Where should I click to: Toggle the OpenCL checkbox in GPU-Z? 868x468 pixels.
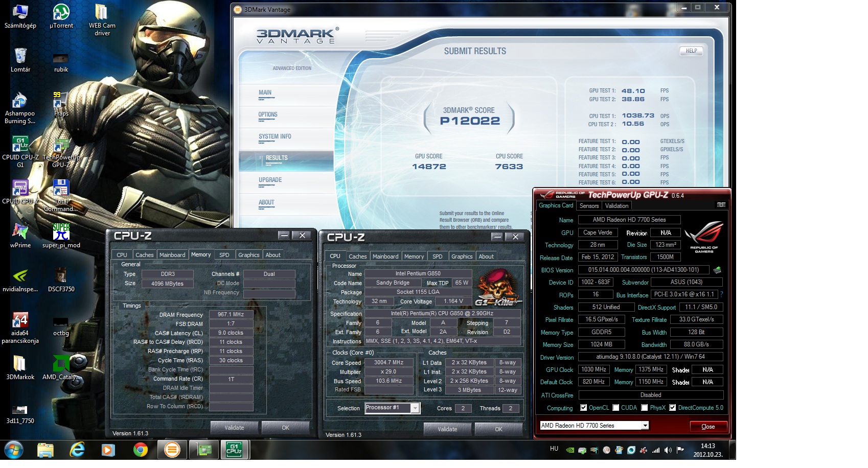pos(583,408)
